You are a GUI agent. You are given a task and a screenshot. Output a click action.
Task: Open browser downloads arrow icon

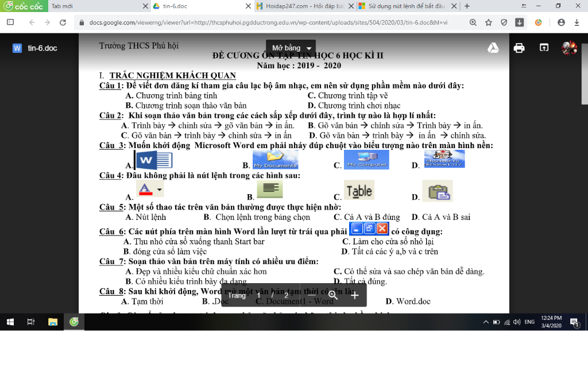coord(577,22)
